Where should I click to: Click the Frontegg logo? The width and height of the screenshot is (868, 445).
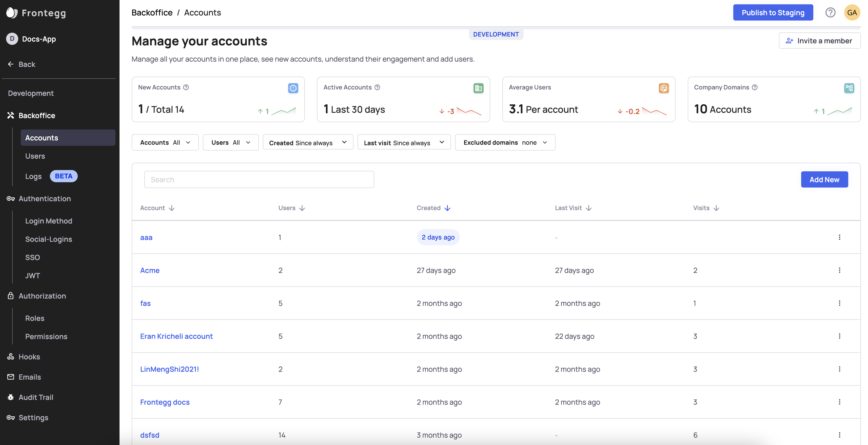(36, 13)
